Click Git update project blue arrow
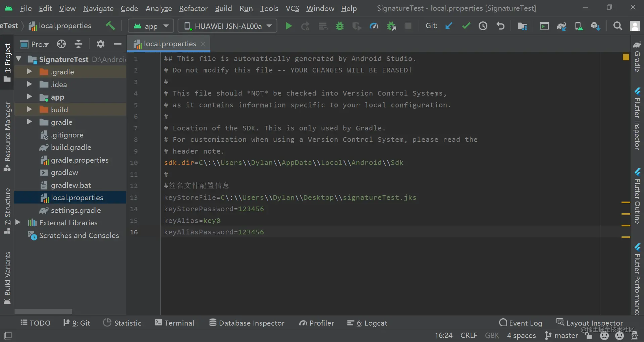 449,26
